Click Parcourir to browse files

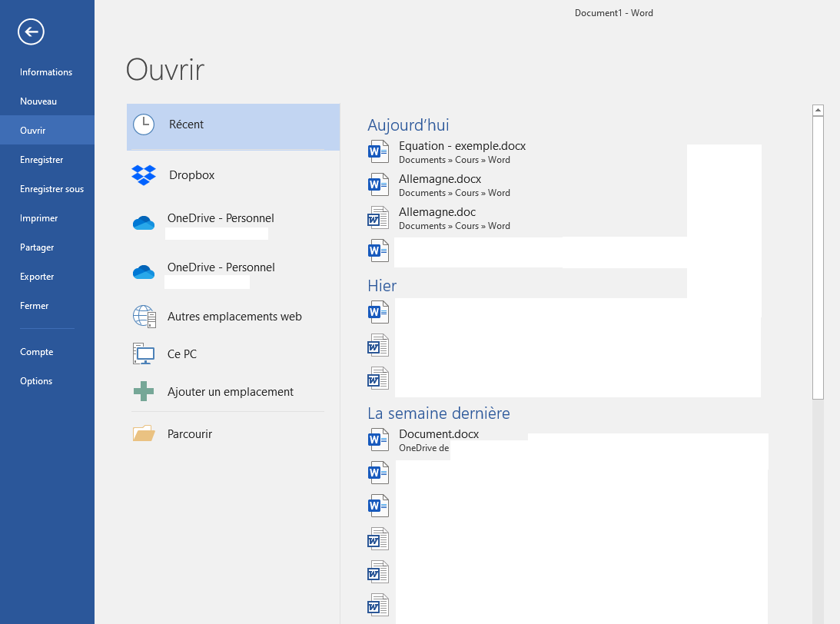pyautogui.click(x=190, y=434)
